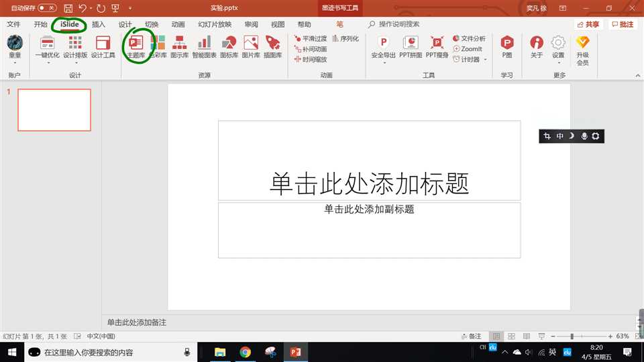Image resolution: width=644 pixels, height=362 pixels.
Task: Switch to the 设计 Design tab
Action: 125,24
